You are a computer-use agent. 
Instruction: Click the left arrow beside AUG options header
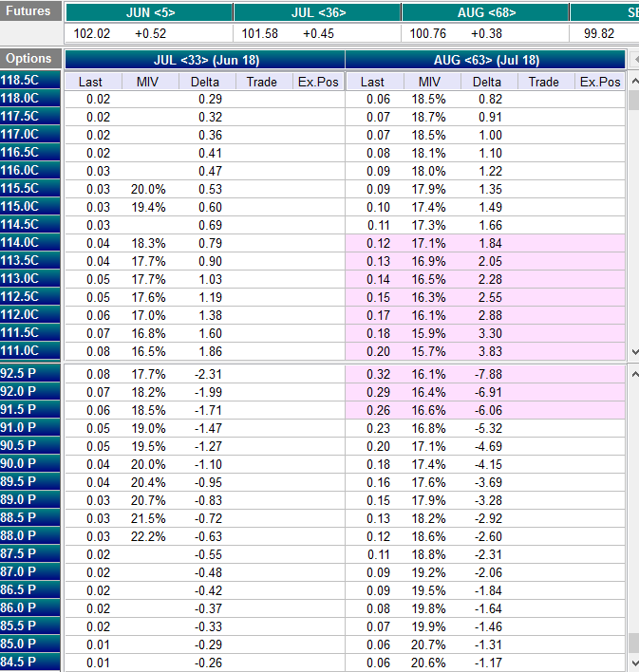(x=634, y=60)
